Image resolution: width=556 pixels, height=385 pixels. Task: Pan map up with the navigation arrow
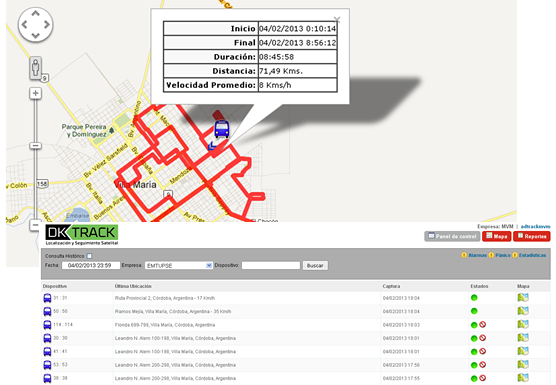35,13
